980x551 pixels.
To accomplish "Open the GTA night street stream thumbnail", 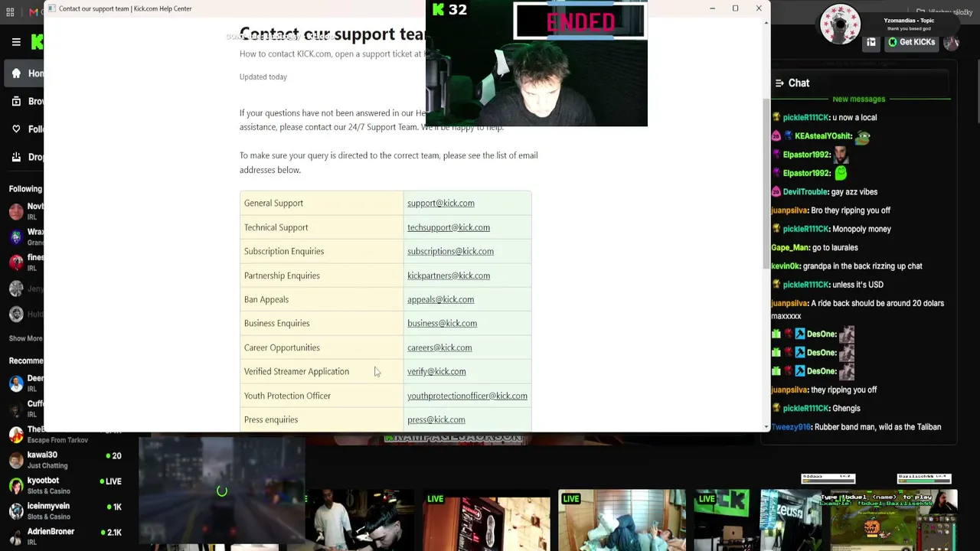I will click(222, 490).
